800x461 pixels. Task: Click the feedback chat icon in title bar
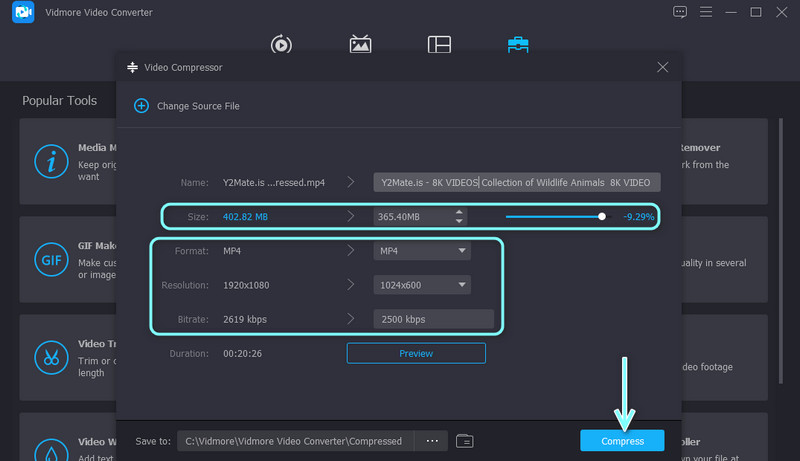click(680, 12)
